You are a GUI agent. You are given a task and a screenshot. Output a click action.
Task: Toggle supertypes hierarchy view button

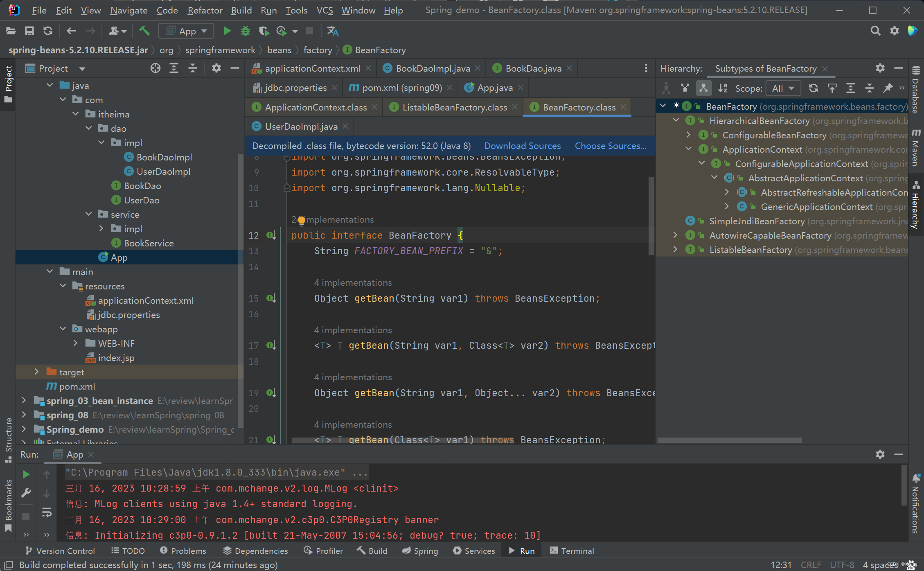[x=685, y=88]
